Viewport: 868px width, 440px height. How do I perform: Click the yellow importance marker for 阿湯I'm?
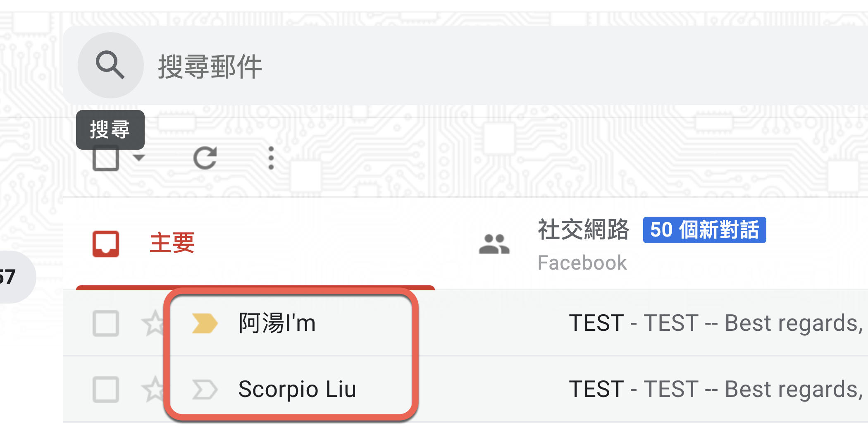coord(204,323)
